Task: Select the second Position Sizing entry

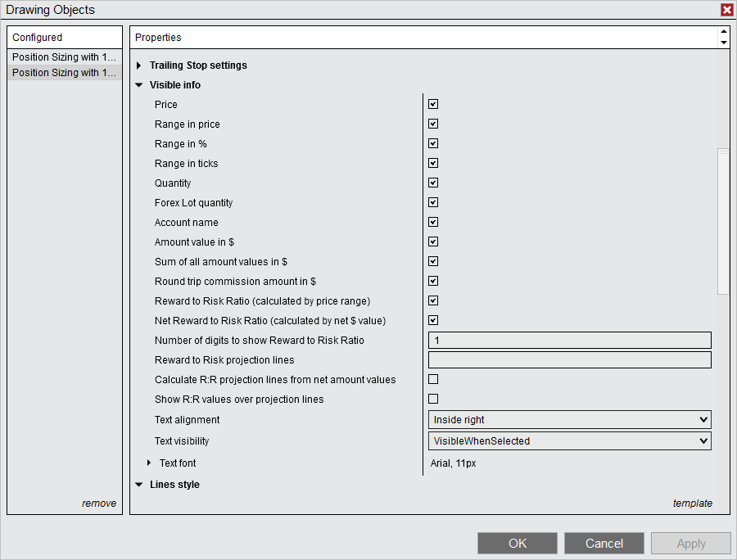Action: pyautogui.click(x=64, y=72)
